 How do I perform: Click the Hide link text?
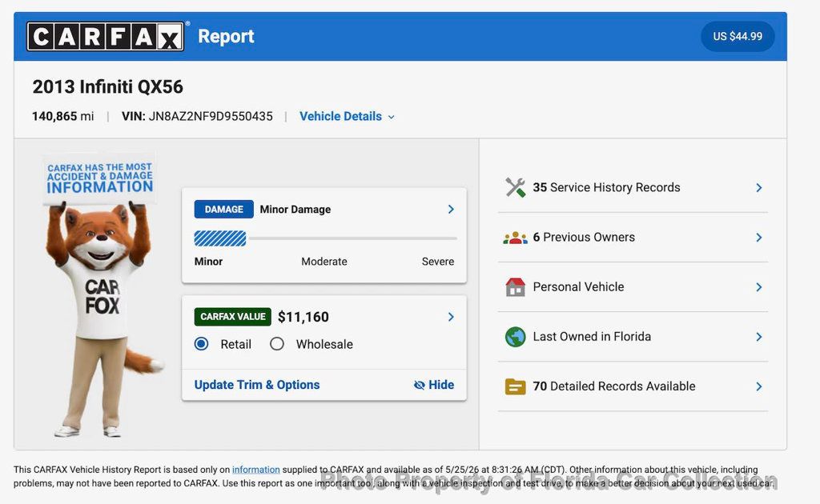tap(441, 385)
